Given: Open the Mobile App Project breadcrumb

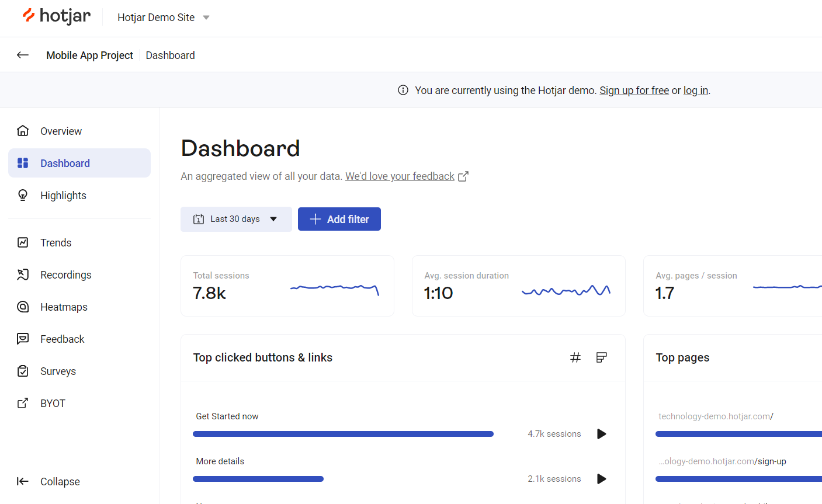Looking at the screenshot, I should [x=89, y=55].
